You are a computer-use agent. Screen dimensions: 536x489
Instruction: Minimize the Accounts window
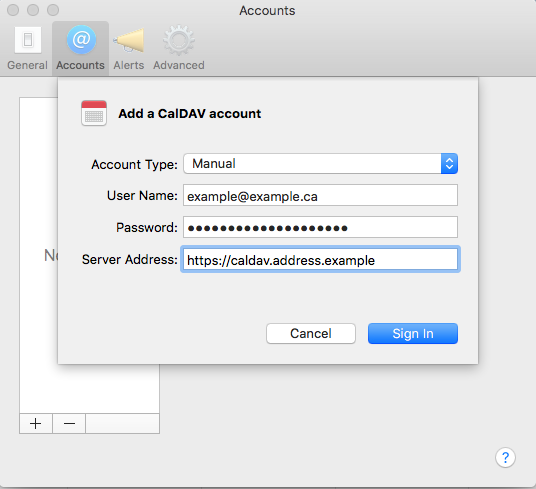[x=33, y=10]
